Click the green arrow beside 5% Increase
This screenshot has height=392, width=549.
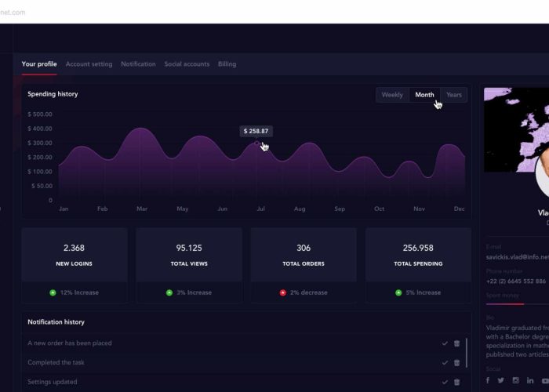pyautogui.click(x=398, y=292)
